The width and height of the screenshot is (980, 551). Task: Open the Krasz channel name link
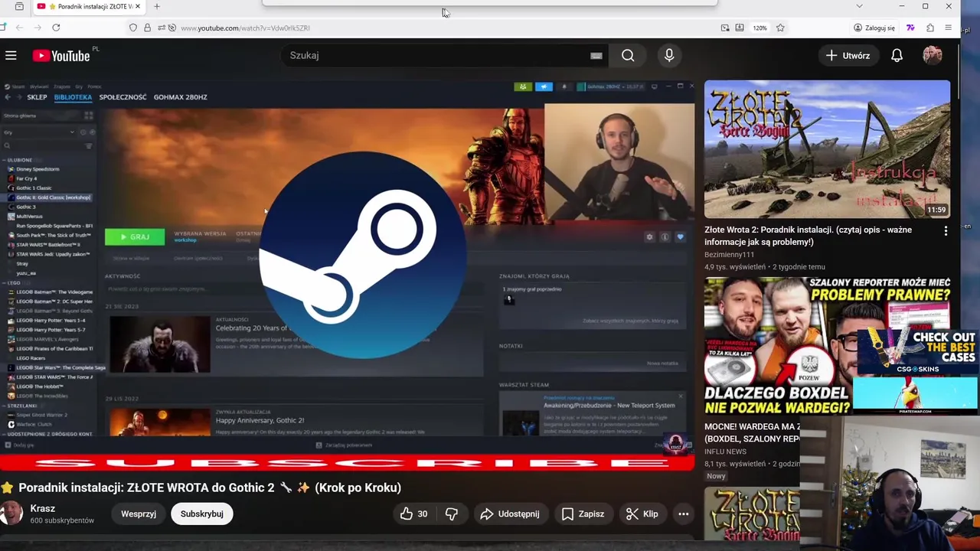coord(43,508)
